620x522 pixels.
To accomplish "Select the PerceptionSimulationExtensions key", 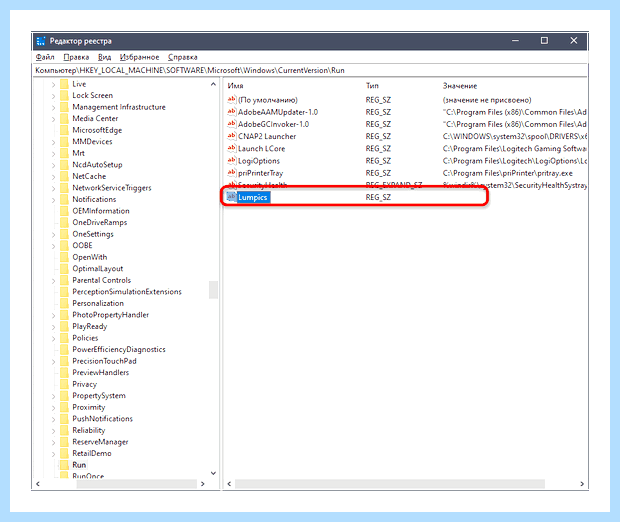I will pos(127,292).
